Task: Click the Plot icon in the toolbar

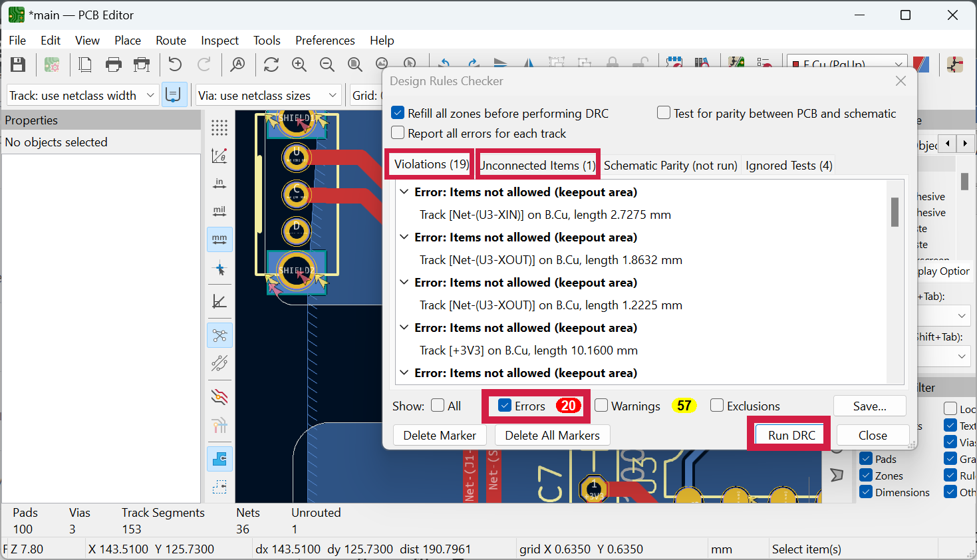Action: point(142,65)
